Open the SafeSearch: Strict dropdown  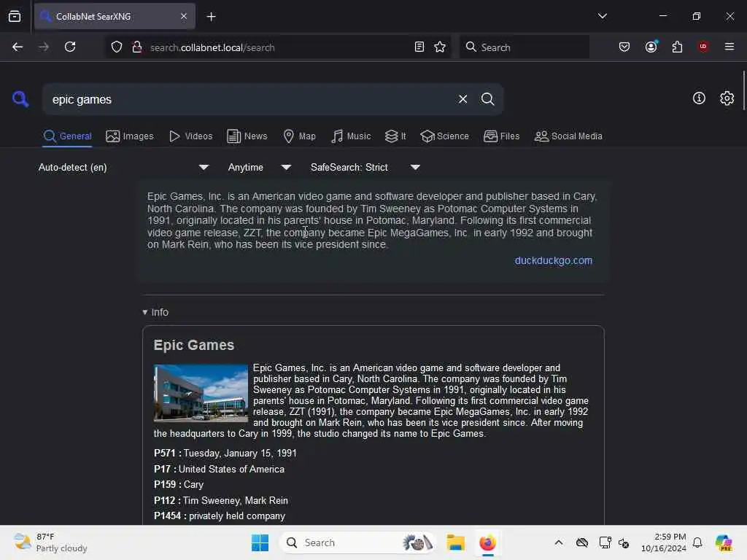pyautogui.click(x=365, y=167)
